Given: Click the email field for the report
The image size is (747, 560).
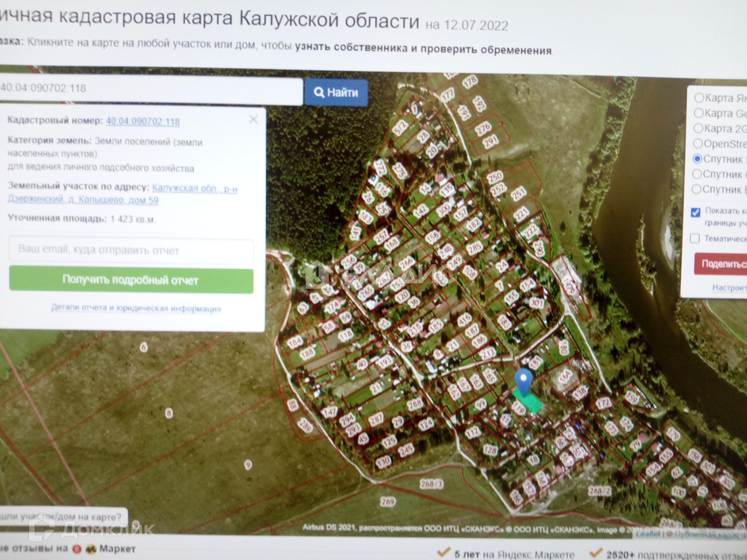Looking at the screenshot, I should [131, 250].
